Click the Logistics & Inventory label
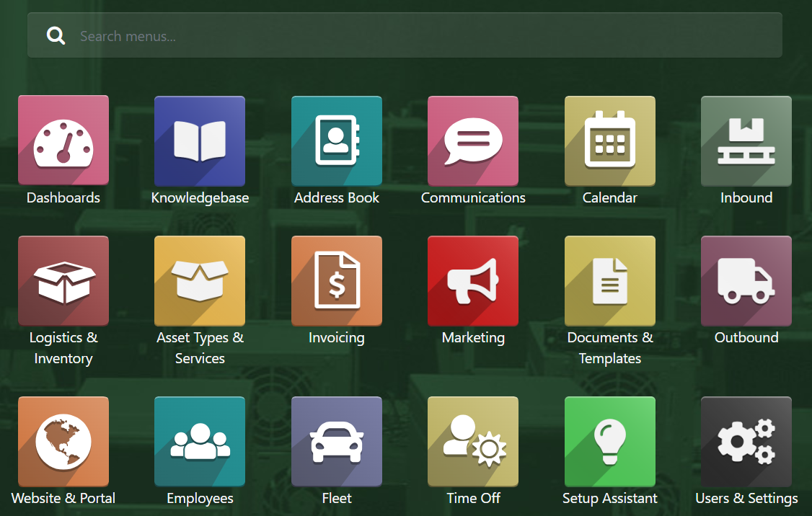The image size is (812, 516). 63,348
